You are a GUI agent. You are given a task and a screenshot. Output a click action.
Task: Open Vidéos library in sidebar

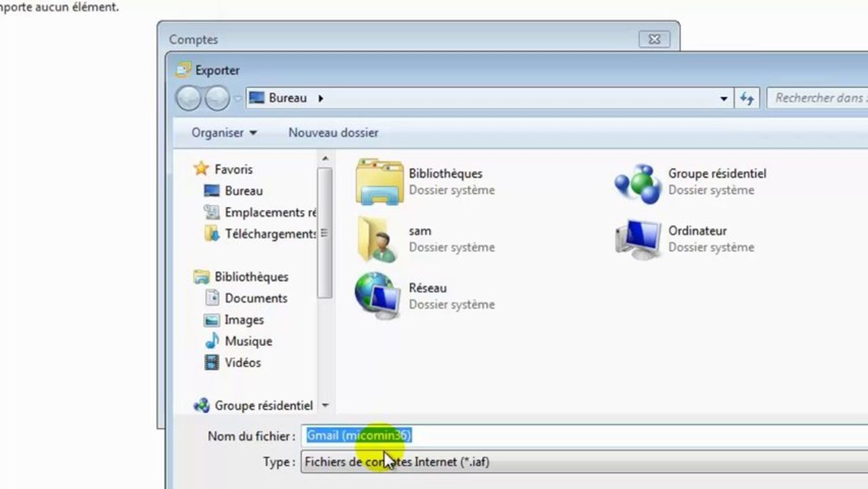coord(242,363)
